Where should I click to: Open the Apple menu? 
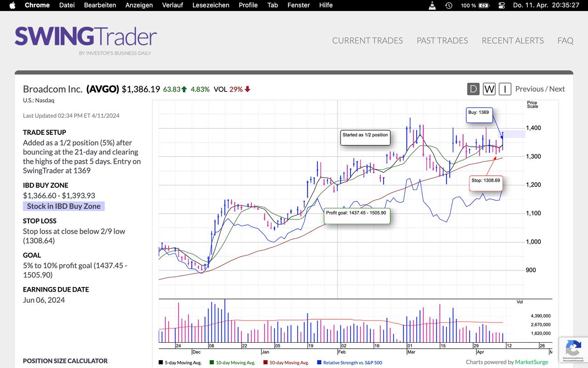12,5
